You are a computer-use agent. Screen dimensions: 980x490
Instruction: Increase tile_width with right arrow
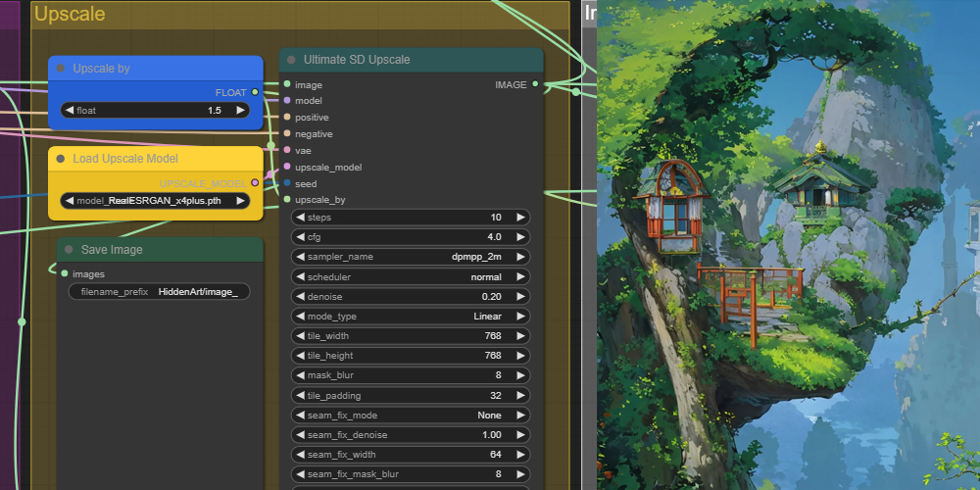(520, 335)
